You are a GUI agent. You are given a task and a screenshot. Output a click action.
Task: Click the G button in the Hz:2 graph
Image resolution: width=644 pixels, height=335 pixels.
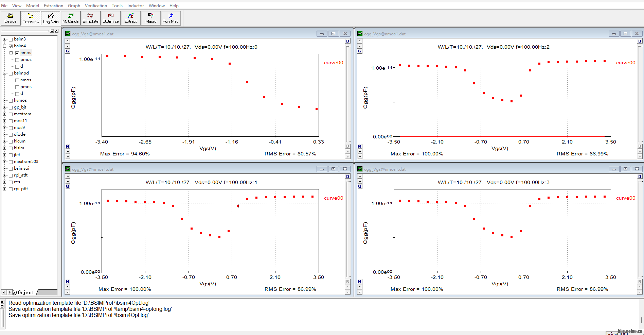[360, 51]
